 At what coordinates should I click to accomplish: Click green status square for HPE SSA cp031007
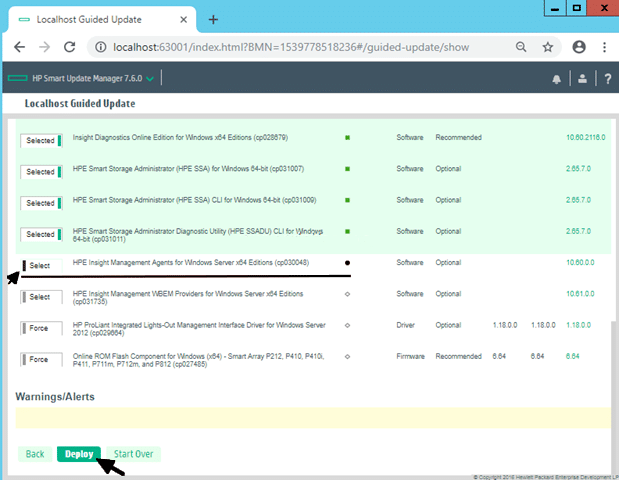pos(347,169)
